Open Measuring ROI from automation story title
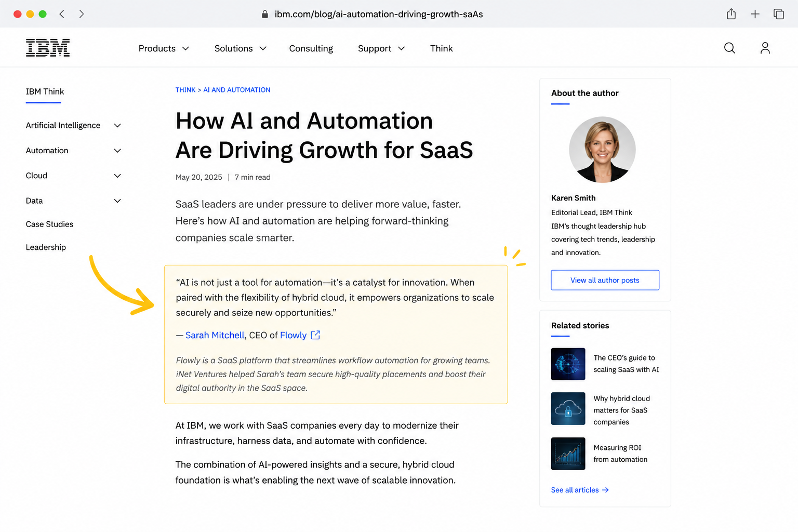The height and width of the screenshot is (532, 798). click(x=620, y=454)
